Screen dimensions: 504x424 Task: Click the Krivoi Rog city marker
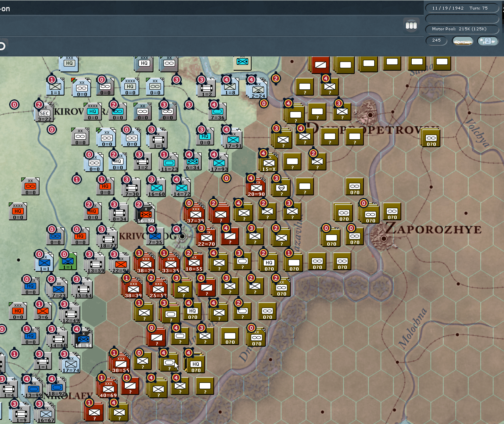181,236
